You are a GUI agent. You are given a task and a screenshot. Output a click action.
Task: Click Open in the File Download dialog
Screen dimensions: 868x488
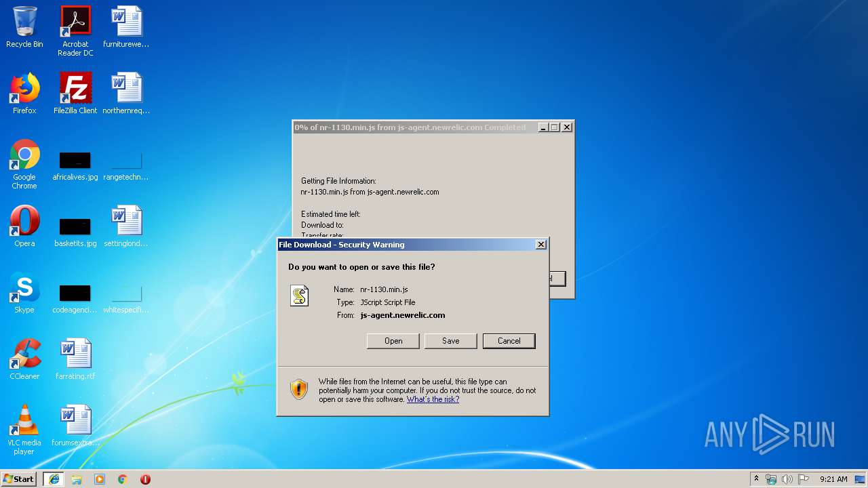click(393, 341)
